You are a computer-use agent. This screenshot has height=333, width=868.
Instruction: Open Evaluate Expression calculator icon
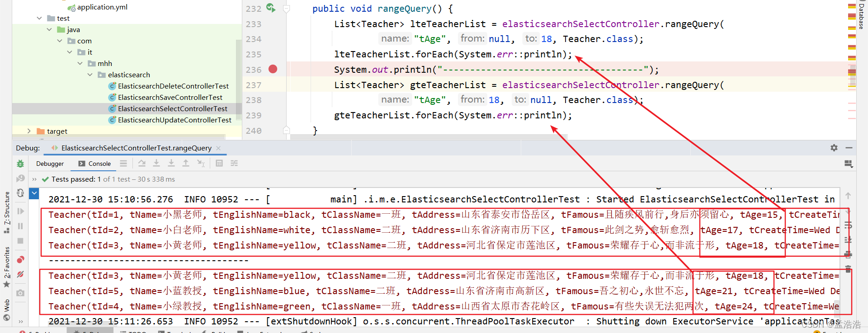(x=219, y=164)
